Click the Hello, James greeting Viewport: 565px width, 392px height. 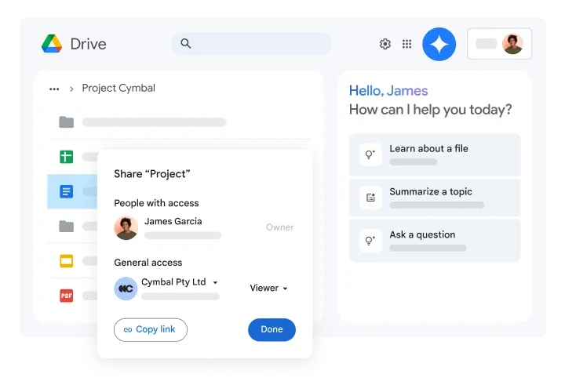(388, 91)
